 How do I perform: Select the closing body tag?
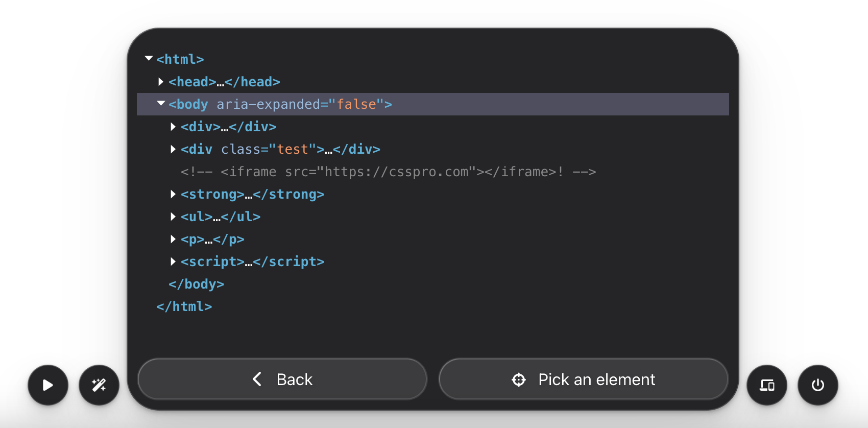tap(197, 284)
